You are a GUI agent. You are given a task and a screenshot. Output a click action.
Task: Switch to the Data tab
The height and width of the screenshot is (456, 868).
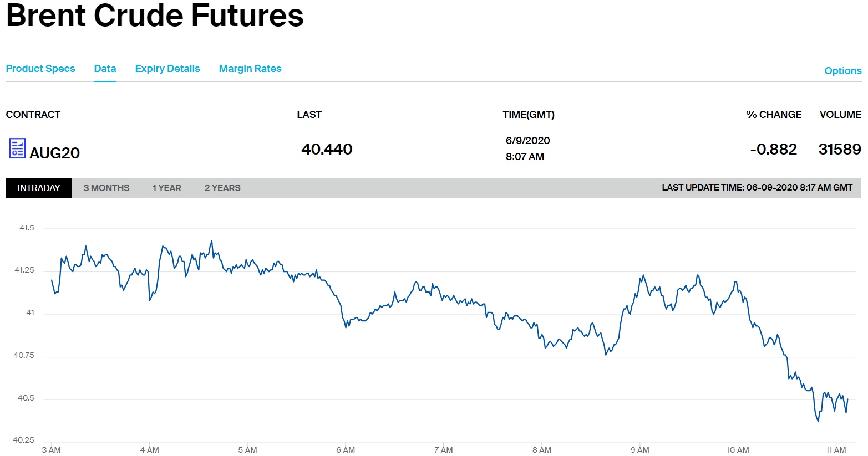pos(105,69)
